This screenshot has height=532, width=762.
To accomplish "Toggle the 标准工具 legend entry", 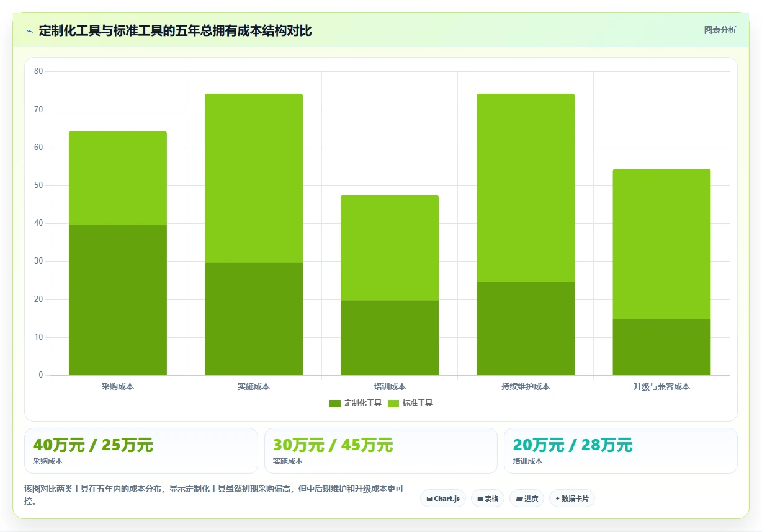I will (410, 403).
